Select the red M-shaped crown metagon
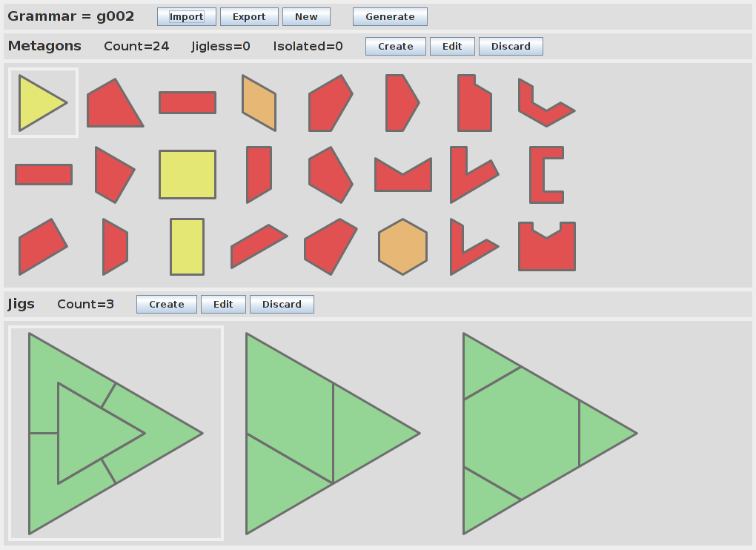The height and width of the screenshot is (550, 756). pos(402,178)
